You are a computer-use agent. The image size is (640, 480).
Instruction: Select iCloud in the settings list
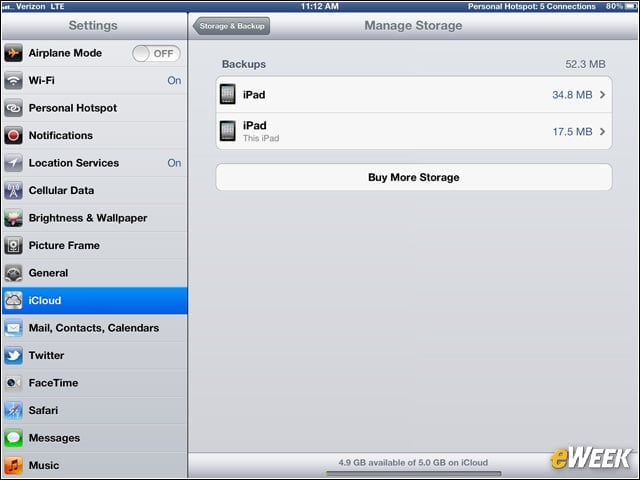95,300
